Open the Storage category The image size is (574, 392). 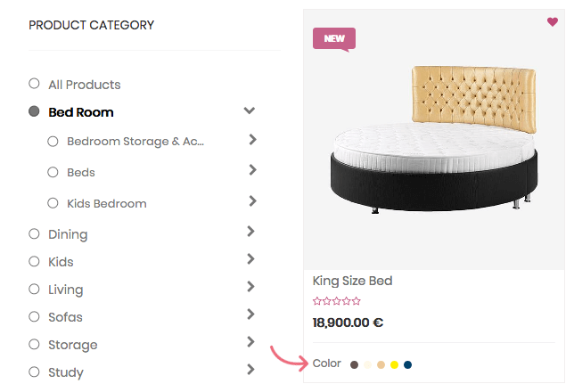coord(72,345)
